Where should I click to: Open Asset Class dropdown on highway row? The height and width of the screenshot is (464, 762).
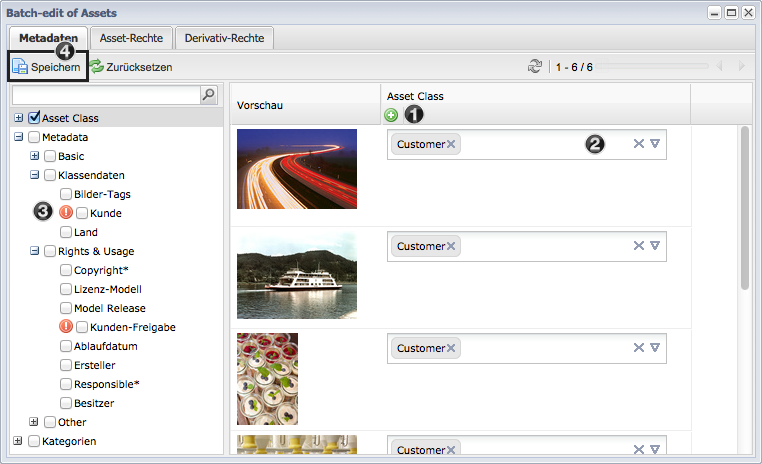(x=655, y=144)
